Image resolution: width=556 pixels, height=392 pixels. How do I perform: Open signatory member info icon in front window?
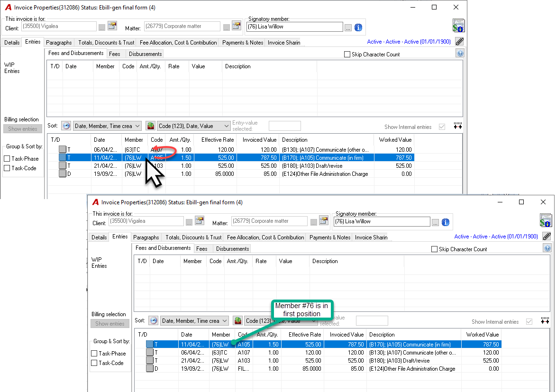coord(446,222)
